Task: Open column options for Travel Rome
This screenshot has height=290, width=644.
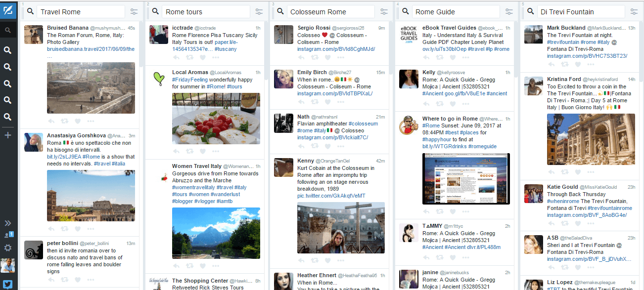Action: click(x=134, y=12)
